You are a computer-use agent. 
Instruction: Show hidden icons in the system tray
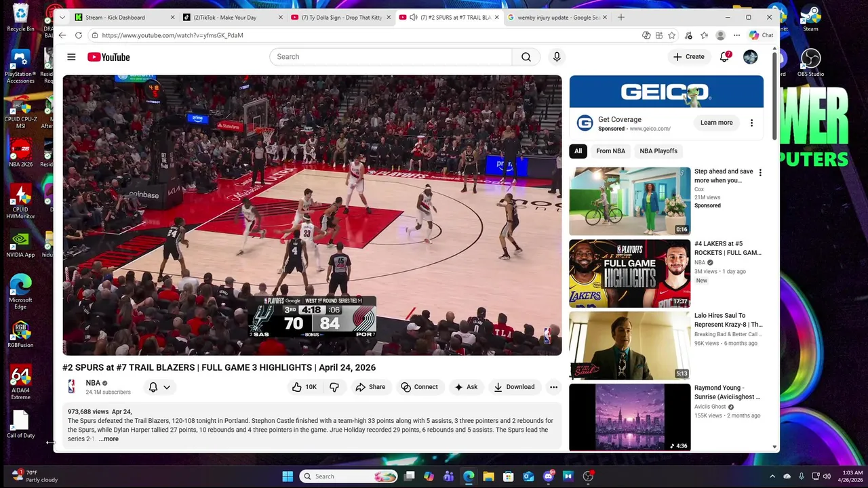tap(772, 476)
